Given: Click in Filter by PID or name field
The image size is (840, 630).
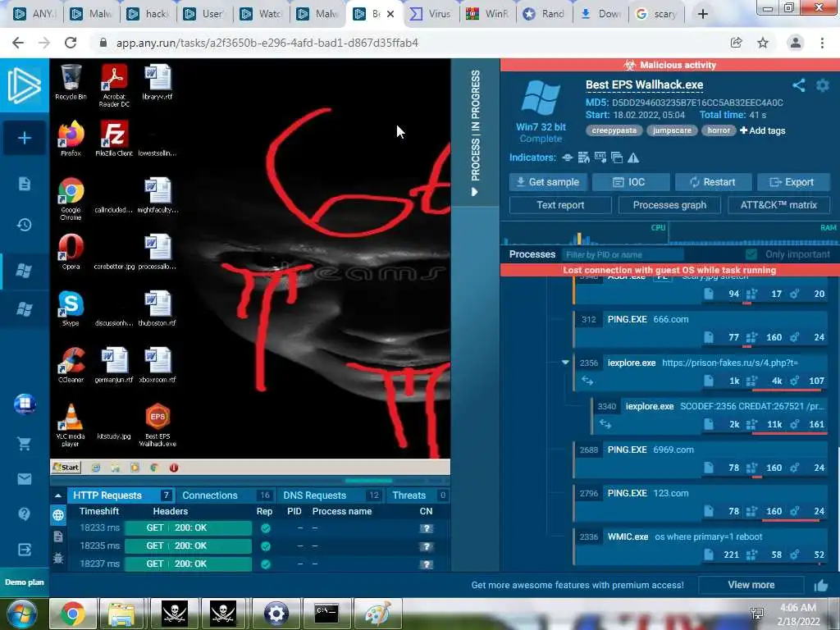Looking at the screenshot, I should click(x=623, y=254).
